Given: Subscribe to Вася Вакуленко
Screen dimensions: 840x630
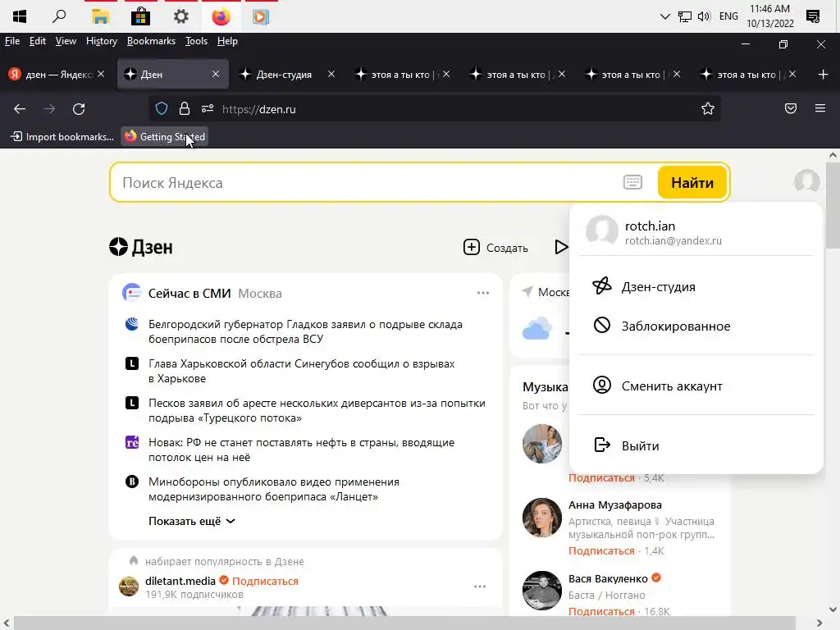Looking at the screenshot, I should (601, 611).
